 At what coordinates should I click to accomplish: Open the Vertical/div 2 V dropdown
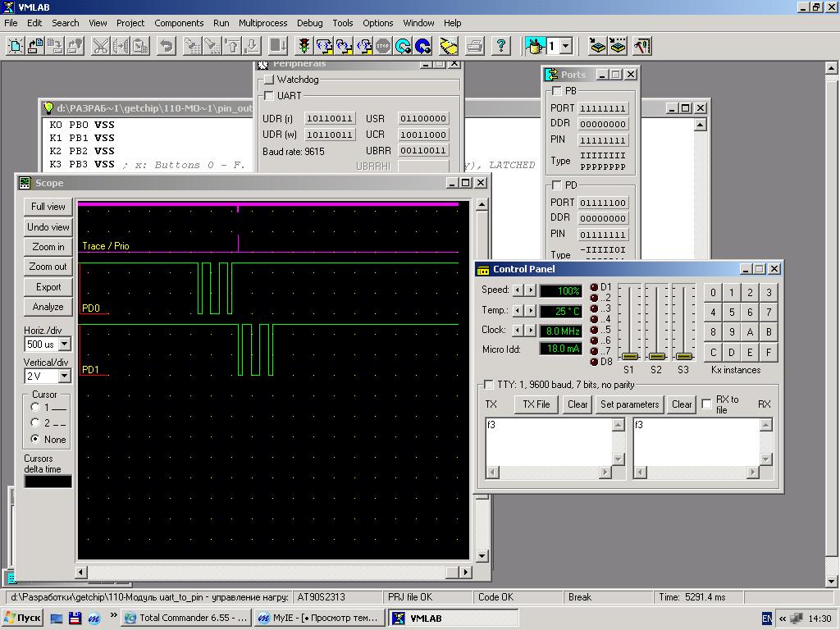tap(64, 376)
